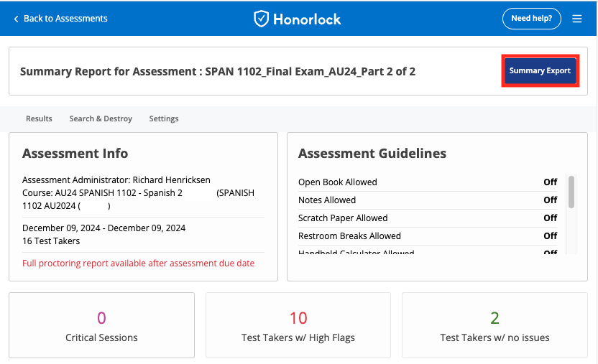Click the red full proctoring report notice
This screenshot has height=364, width=598.
[138, 263]
